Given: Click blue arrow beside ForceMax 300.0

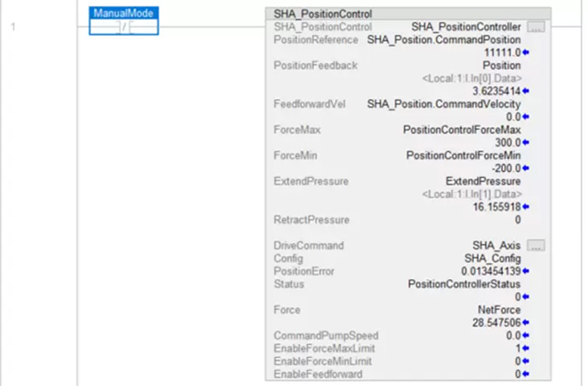Looking at the screenshot, I should point(526,142).
